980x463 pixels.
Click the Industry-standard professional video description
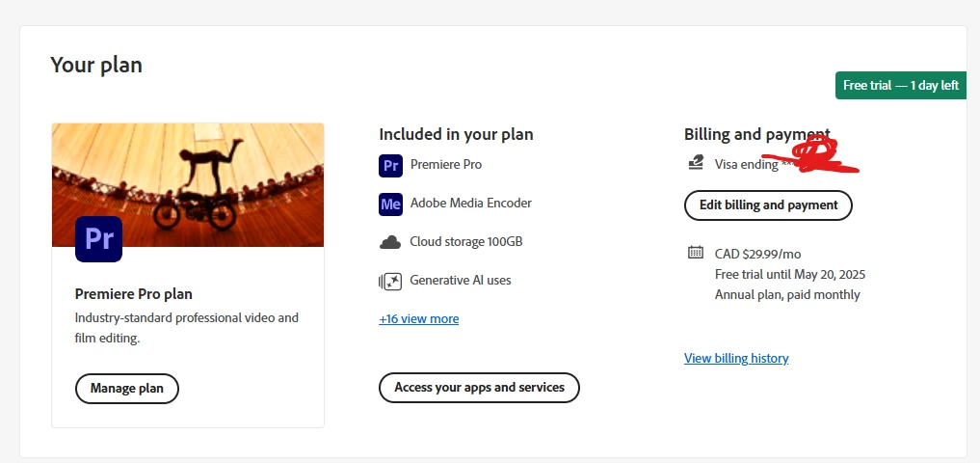click(x=187, y=328)
